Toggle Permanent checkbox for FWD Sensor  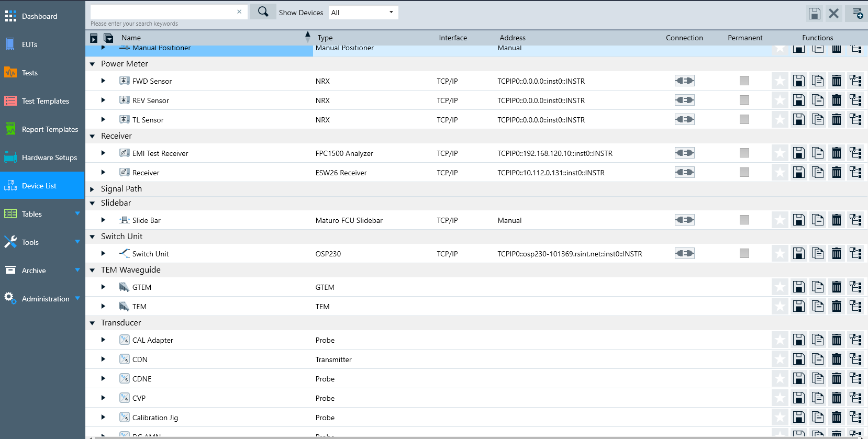tap(744, 81)
